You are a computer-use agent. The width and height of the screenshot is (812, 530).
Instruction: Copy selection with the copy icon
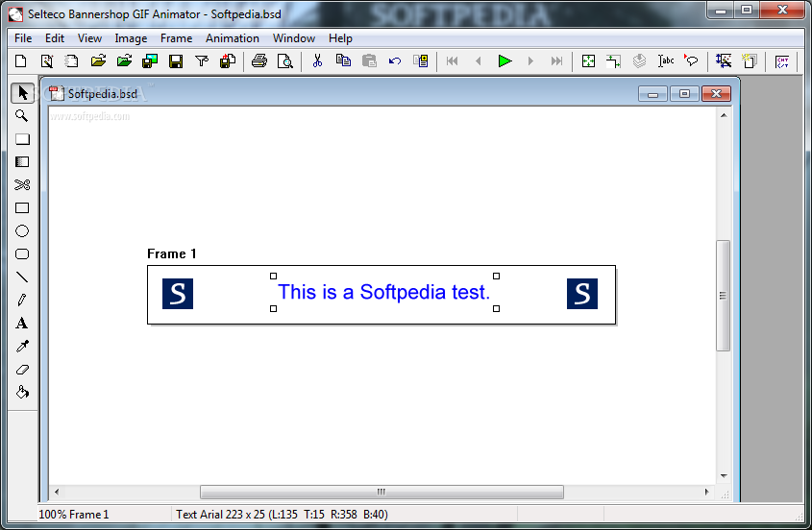pyautogui.click(x=343, y=61)
